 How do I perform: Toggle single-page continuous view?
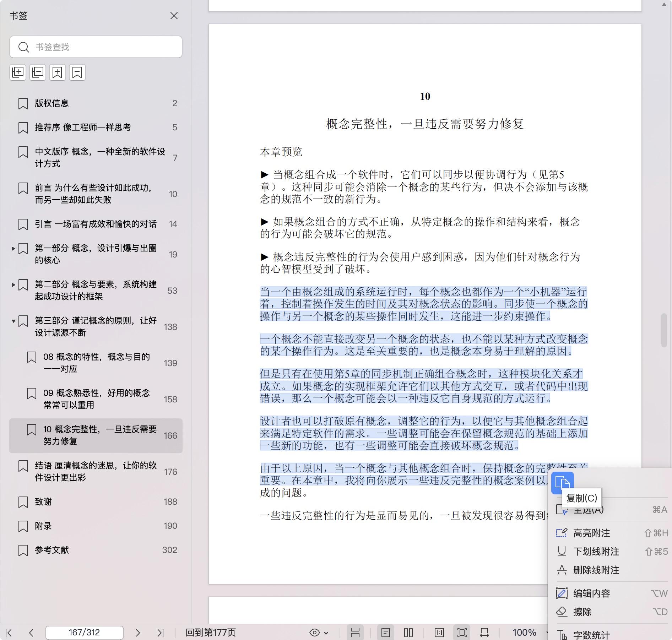click(x=386, y=633)
